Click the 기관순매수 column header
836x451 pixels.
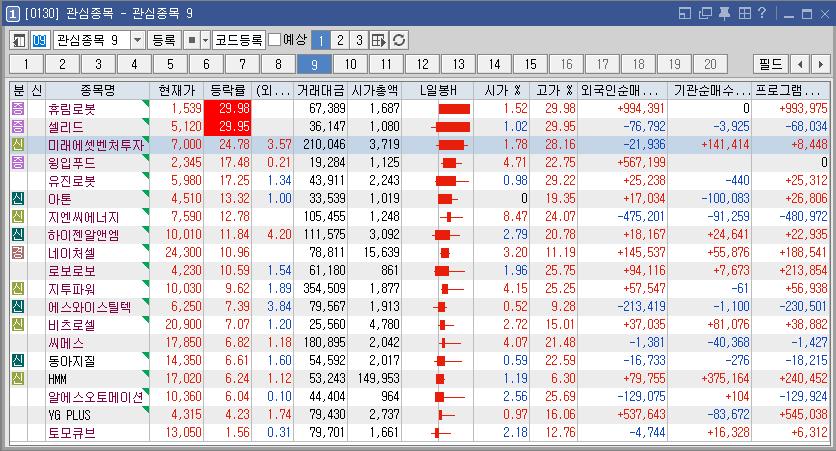coord(710,90)
